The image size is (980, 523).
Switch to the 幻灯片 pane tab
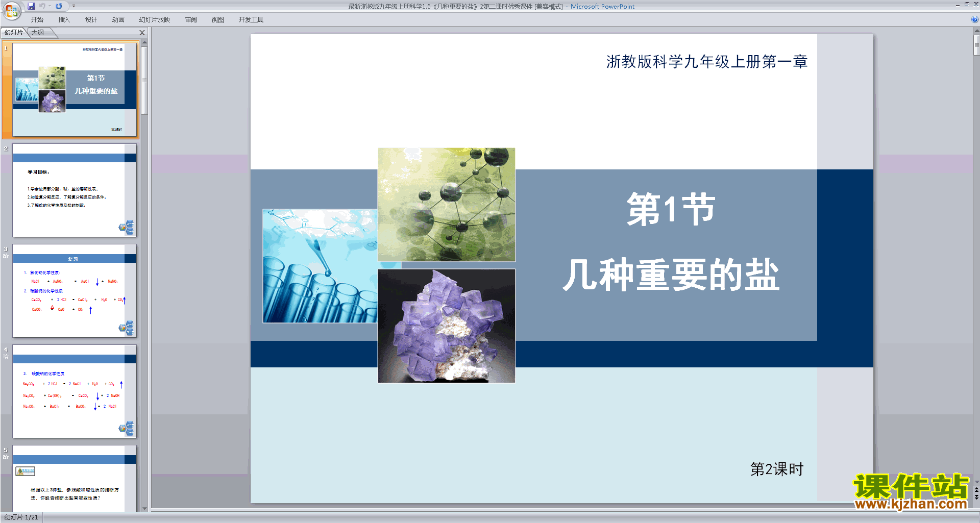point(14,32)
